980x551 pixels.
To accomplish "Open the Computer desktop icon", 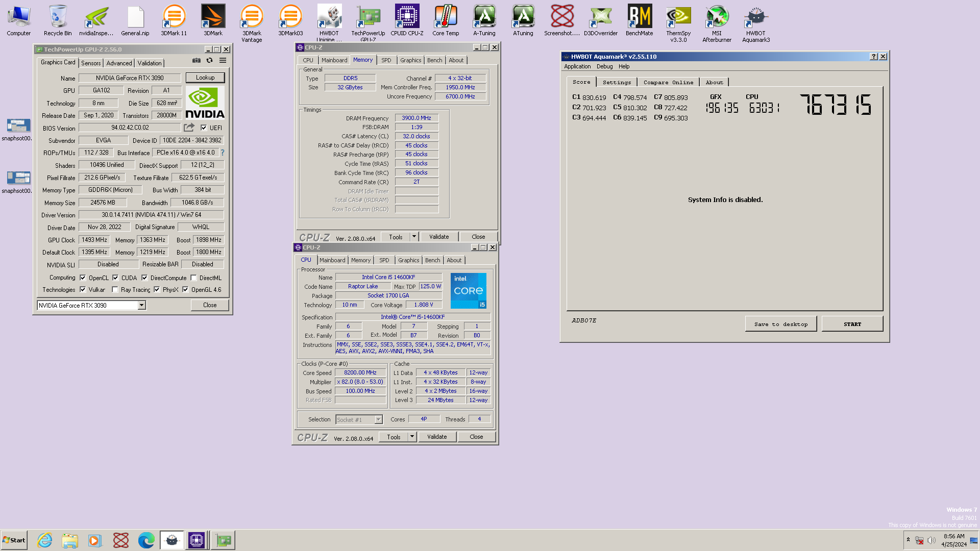I will click(x=19, y=20).
